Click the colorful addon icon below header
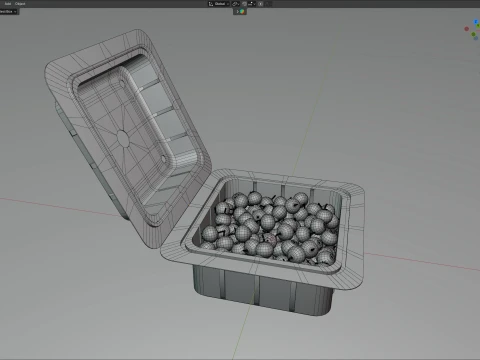The height and width of the screenshot is (360, 480). 242,11
